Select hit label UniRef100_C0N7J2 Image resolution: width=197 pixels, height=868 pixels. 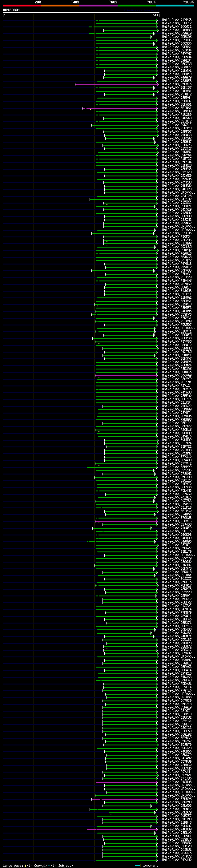point(177,125)
